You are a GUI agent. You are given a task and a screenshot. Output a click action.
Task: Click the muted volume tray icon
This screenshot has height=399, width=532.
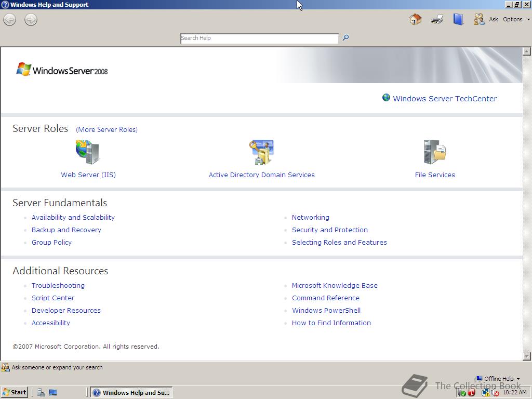[495, 393]
